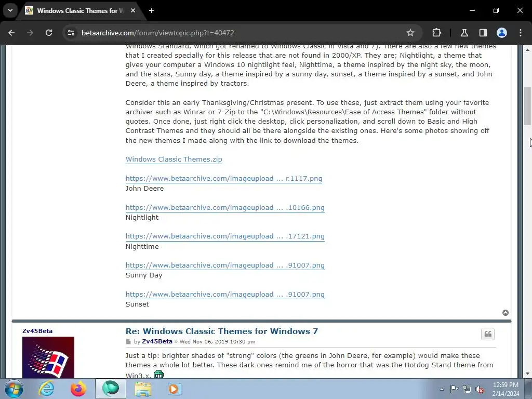Click the grinning emoticon in reply

(x=158, y=375)
